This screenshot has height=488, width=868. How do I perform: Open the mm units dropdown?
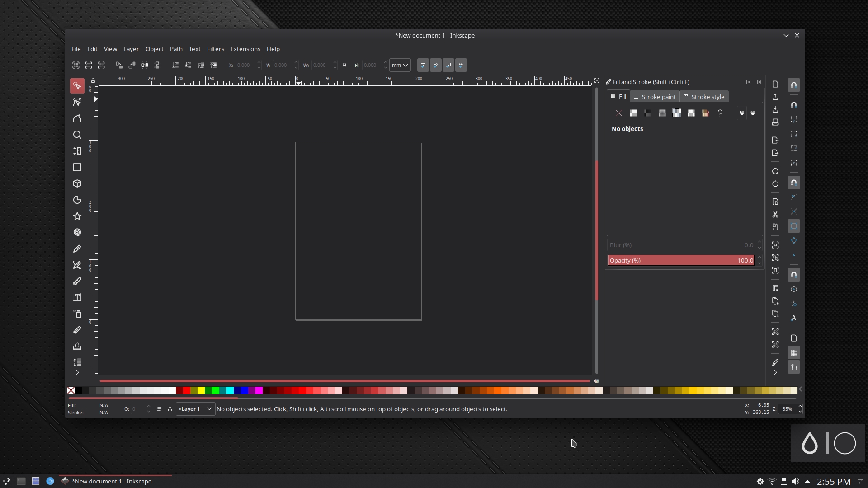pos(400,66)
